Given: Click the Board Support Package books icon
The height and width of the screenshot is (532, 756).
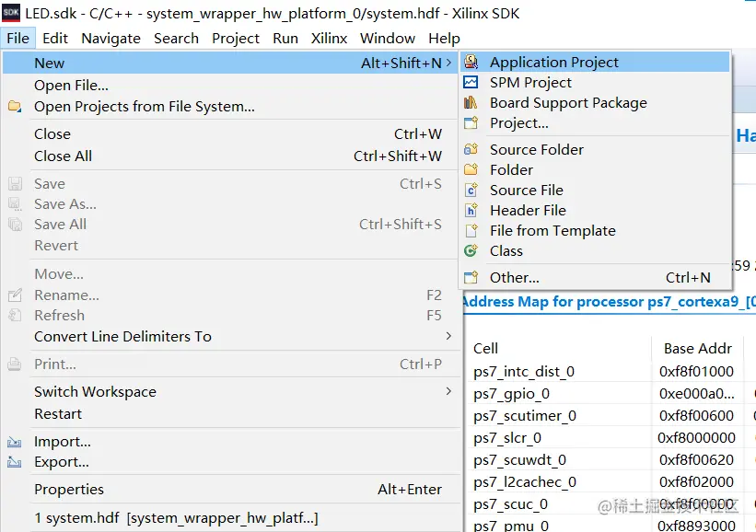Looking at the screenshot, I should click(471, 103).
